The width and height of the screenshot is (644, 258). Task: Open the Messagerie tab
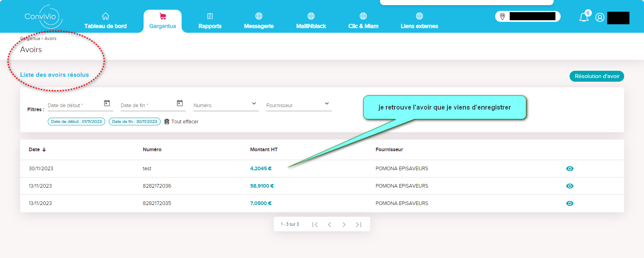(259, 21)
